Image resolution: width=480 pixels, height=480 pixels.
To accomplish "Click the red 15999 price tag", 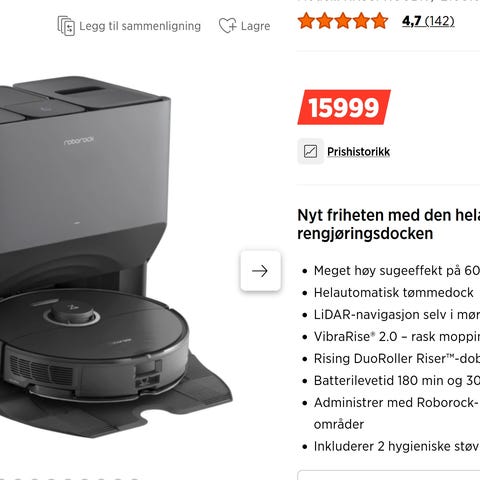I will [344, 107].
